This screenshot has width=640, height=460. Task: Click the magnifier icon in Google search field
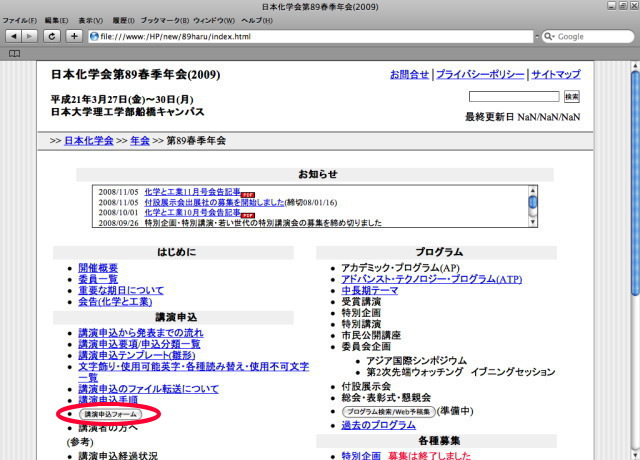pyautogui.click(x=549, y=36)
